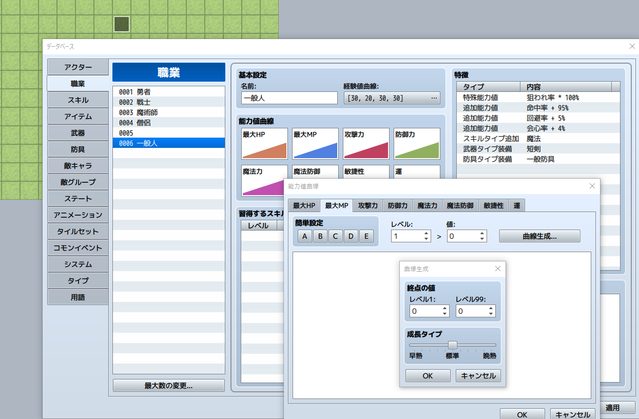Confirm curve generation with OK
This screenshot has width=639, height=419.
coord(428,376)
